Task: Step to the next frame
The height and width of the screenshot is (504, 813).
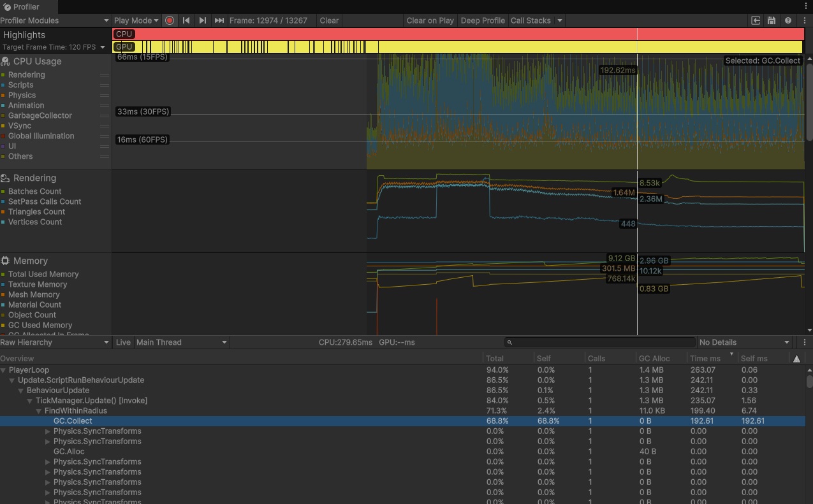Action: click(203, 20)
